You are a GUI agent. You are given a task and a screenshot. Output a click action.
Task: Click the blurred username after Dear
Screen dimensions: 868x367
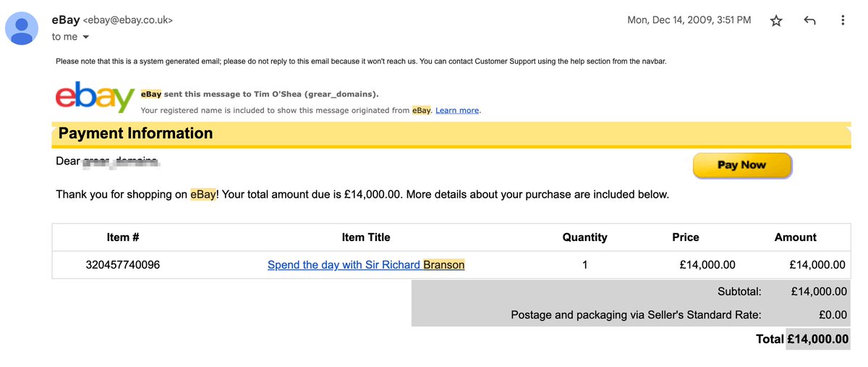tap(121, 161)
